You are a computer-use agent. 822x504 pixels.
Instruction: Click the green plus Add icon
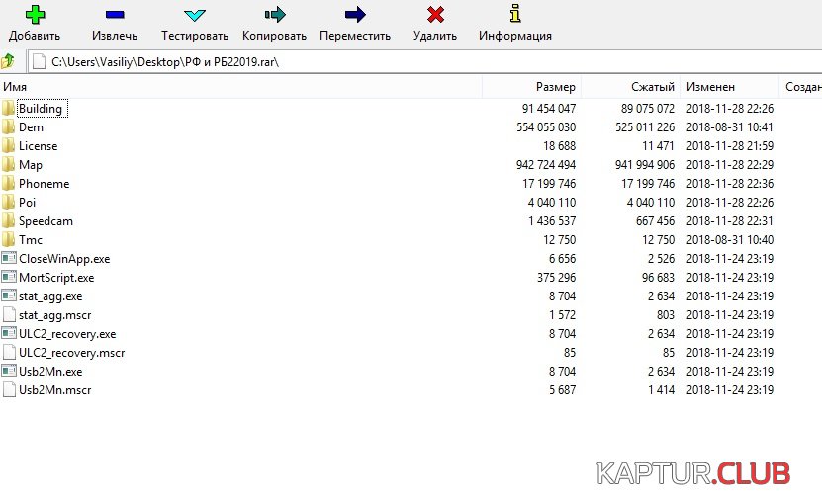coord(35,15)
